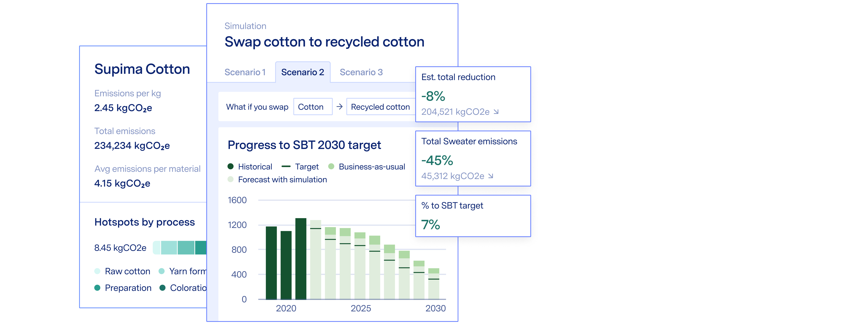Click the Forecast with simulation legend dot
The width and height of the screenshot is (868, 330).
pyautogui.click(x=231, y=179)
